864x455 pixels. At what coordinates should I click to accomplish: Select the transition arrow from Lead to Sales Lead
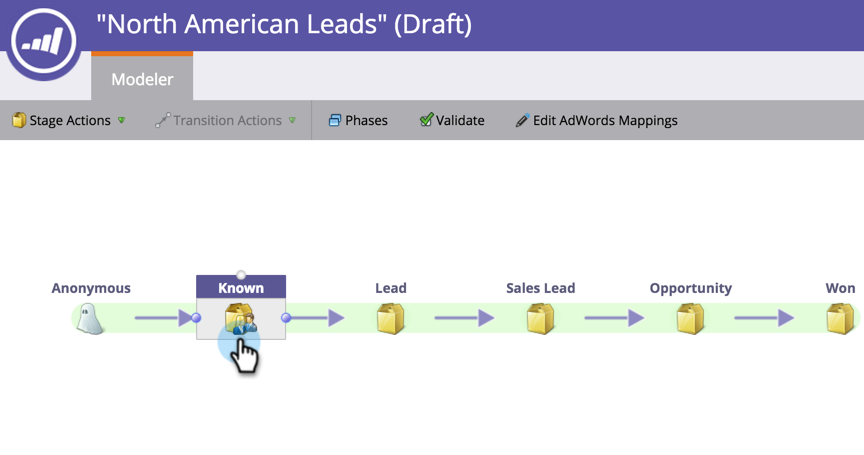pyautogui.click(x=465, y=318)
